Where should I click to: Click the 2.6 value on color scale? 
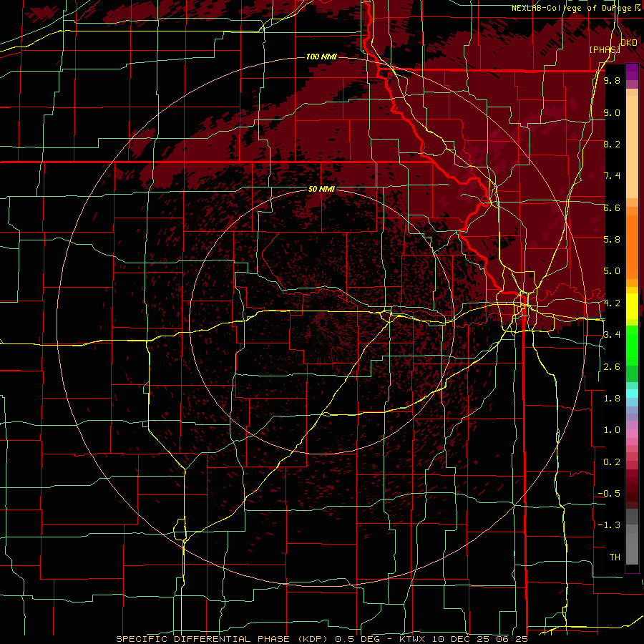pyautogui.click(x=612, y=367)
